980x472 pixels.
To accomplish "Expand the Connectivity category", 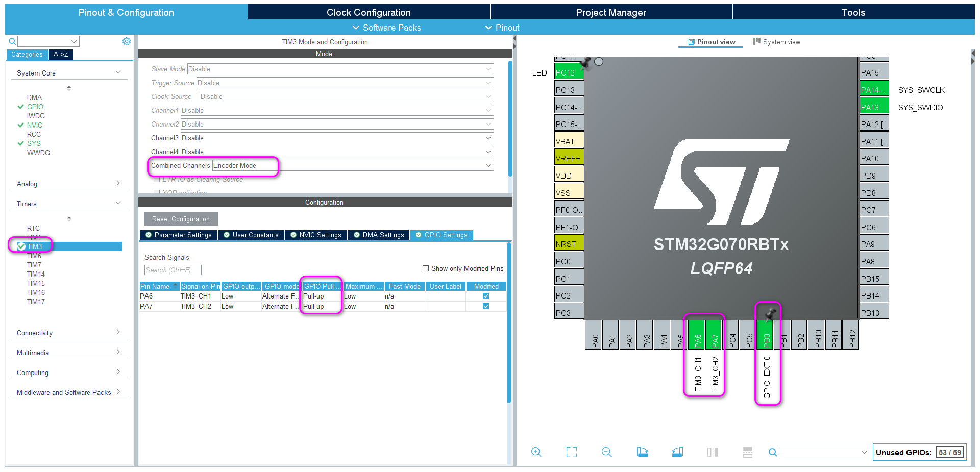I will click(69, 333).
